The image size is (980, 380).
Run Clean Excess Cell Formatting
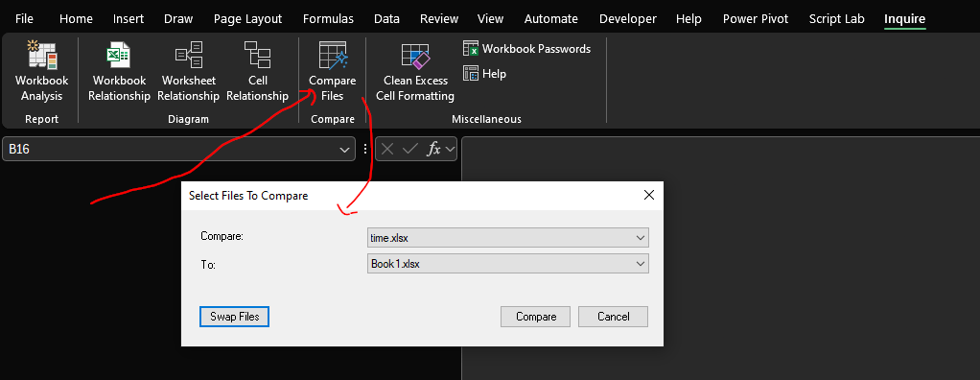(x=415, y=71)
